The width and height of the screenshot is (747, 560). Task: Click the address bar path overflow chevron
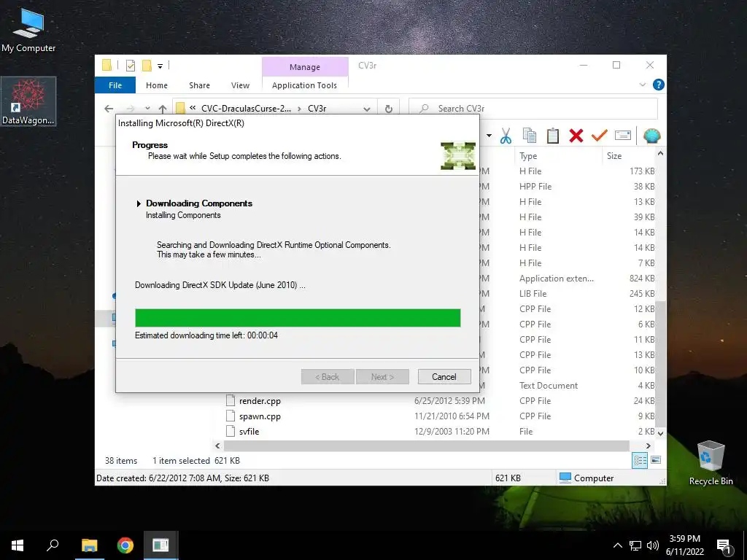pyautogui.click(x=193, y=108)
